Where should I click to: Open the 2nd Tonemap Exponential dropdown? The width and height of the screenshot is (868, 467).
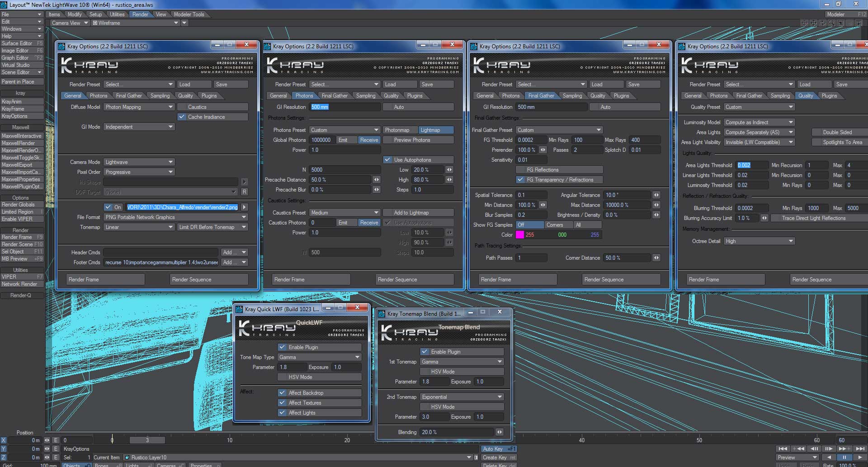click(462, 397)
